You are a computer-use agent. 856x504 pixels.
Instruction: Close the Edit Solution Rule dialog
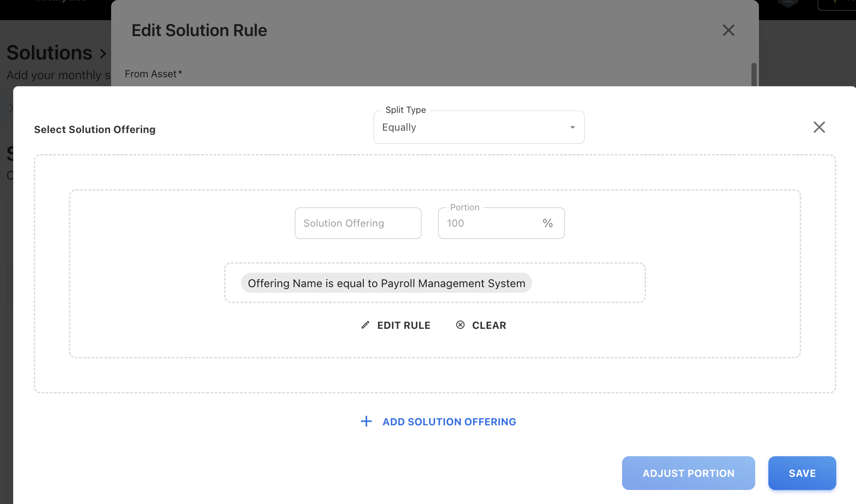click(x=728, y=30)
